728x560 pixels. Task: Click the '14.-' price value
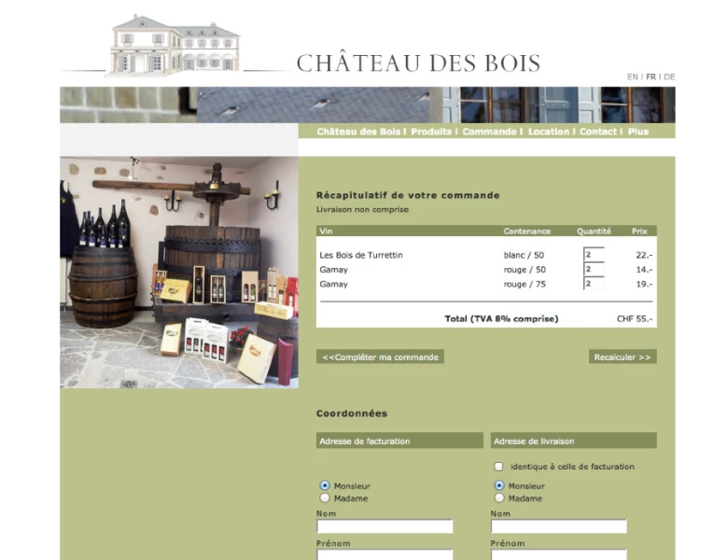tap(644, 270)
